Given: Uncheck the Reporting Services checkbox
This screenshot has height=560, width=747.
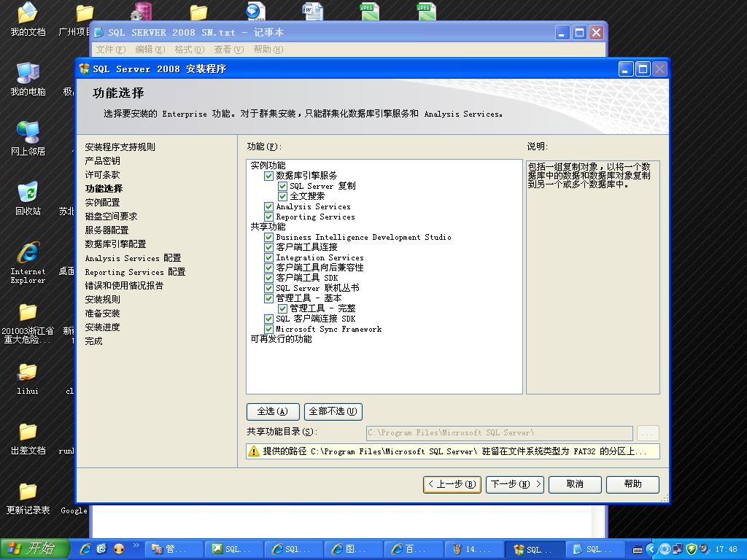Looking at the screenshot, I should [268, 217].
